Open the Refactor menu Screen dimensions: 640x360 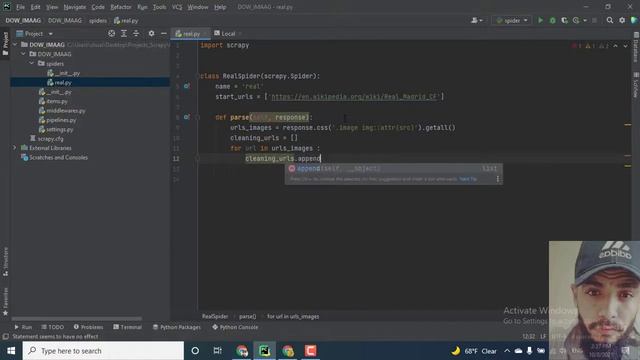point(121,7)
